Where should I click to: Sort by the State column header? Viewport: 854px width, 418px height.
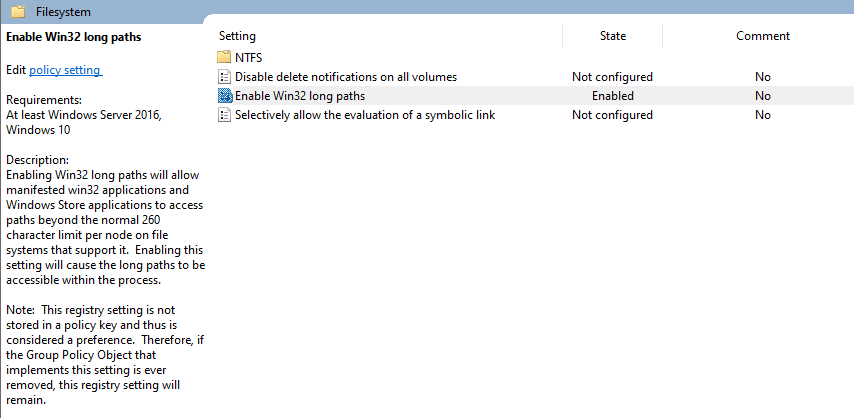click(612, 36)
